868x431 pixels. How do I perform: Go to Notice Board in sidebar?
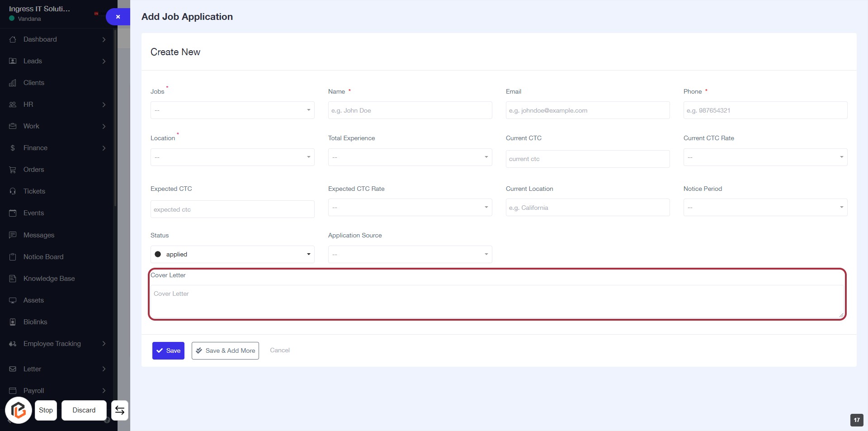click(x=43, y=257)
